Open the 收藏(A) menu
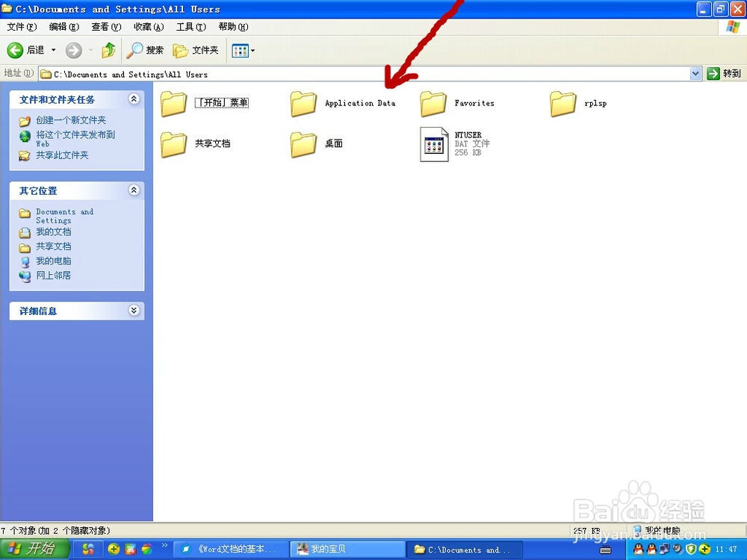Viewport: 747px width, 560px height. click(149, 27)
